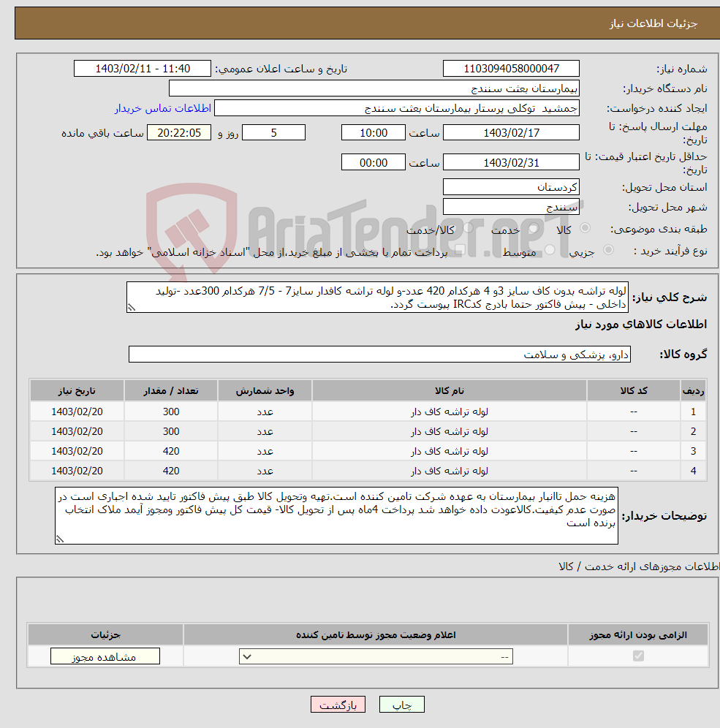720x728 pixels.
Task: Click the چاپ (print) button
Action: click(401, 705)
